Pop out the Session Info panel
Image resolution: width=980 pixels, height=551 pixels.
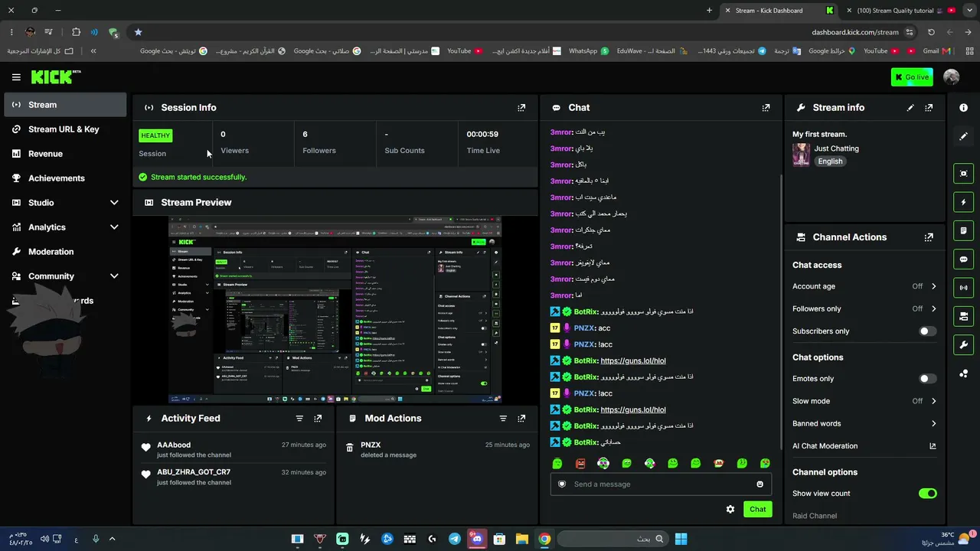pyautogui.click(x=521, y=108)
